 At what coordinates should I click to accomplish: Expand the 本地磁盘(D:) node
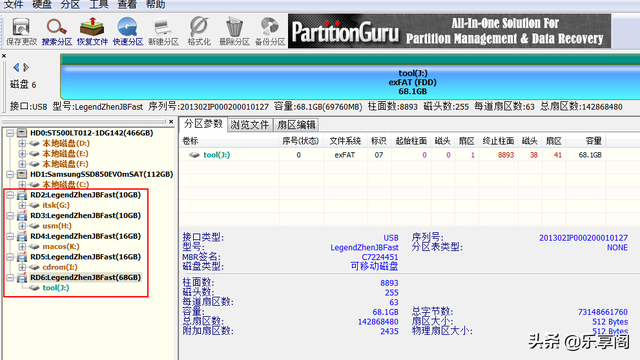[x=22, y=143]
